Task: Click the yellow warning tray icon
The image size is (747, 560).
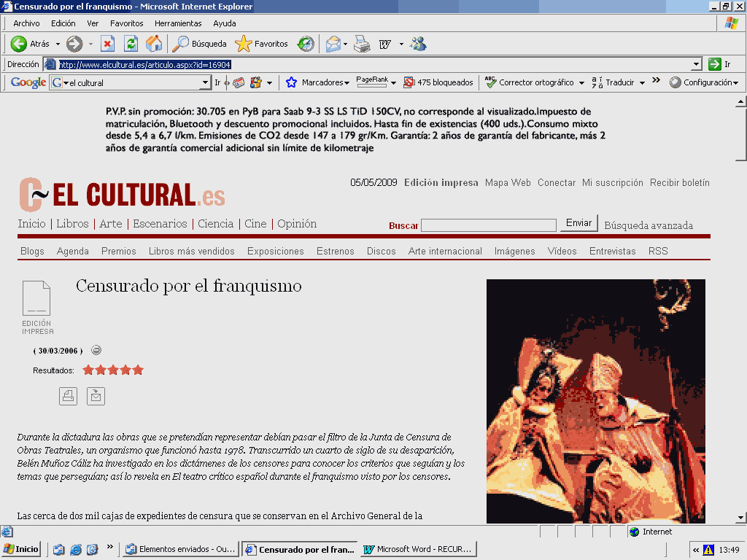Action: (708, 550)
